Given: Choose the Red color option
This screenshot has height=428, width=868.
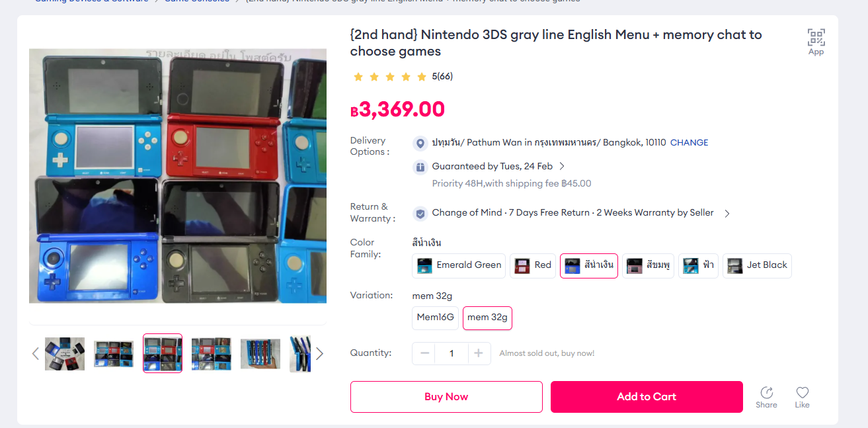Looking at the screenshot, I should tap(533, 266).
